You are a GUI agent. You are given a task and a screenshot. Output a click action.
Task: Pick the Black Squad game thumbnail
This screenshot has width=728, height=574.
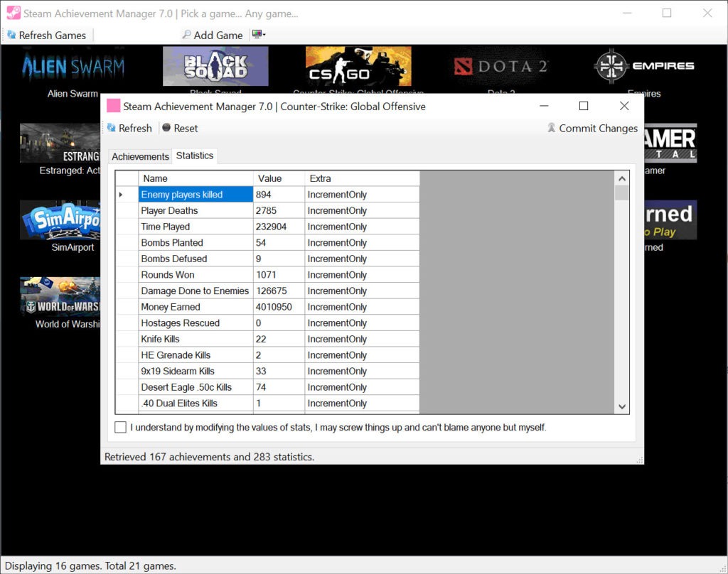tap(215, 66)
